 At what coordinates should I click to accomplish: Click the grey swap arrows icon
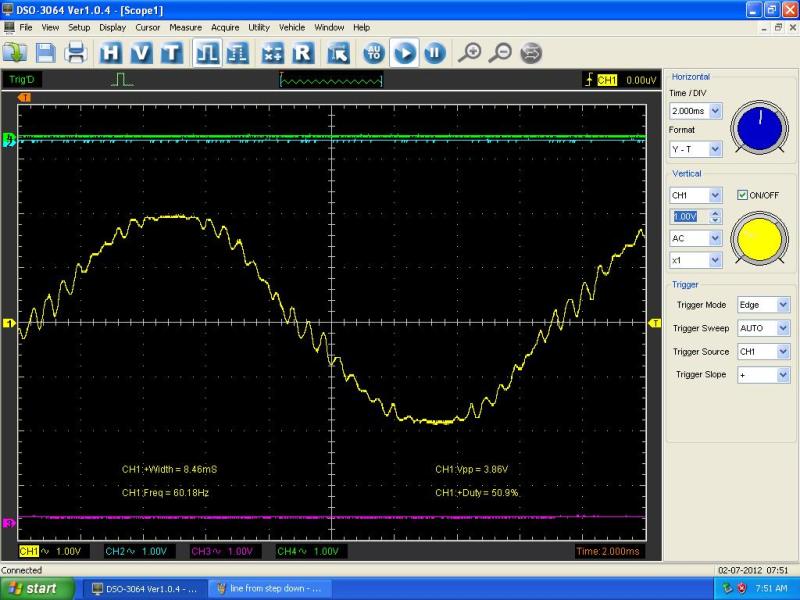pos(531,53)
